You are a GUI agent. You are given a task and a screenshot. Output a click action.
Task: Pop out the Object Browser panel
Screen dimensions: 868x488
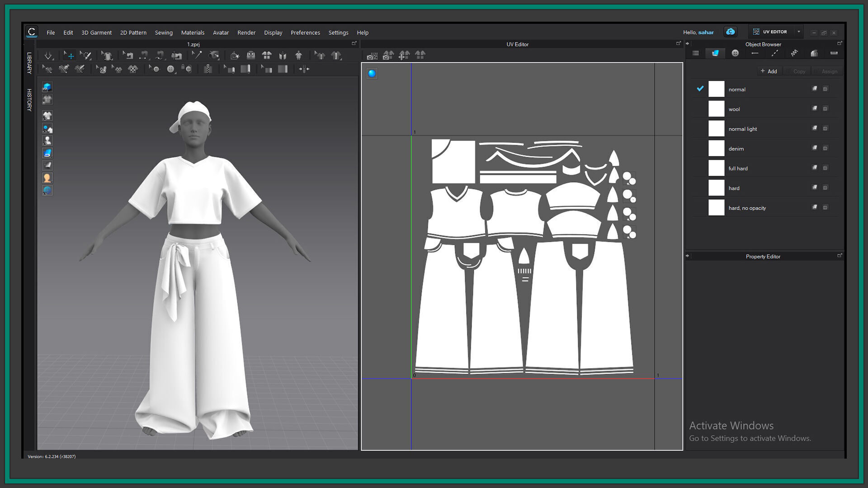[840, 43]
